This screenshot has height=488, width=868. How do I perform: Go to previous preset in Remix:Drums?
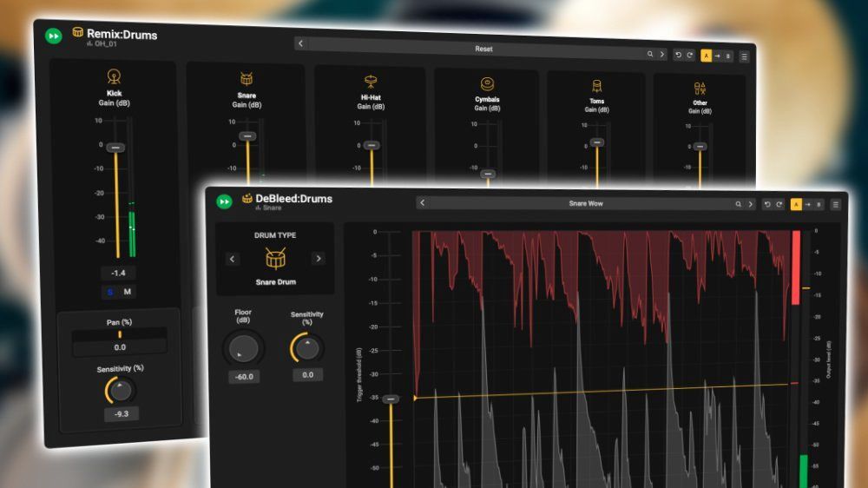coord(300,43)
